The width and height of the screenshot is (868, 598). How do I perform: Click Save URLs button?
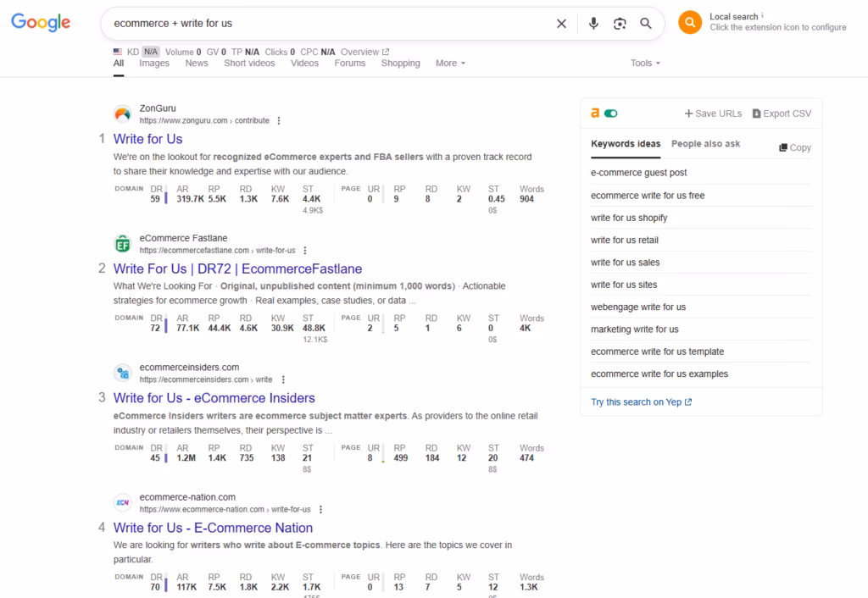[713, 114]
